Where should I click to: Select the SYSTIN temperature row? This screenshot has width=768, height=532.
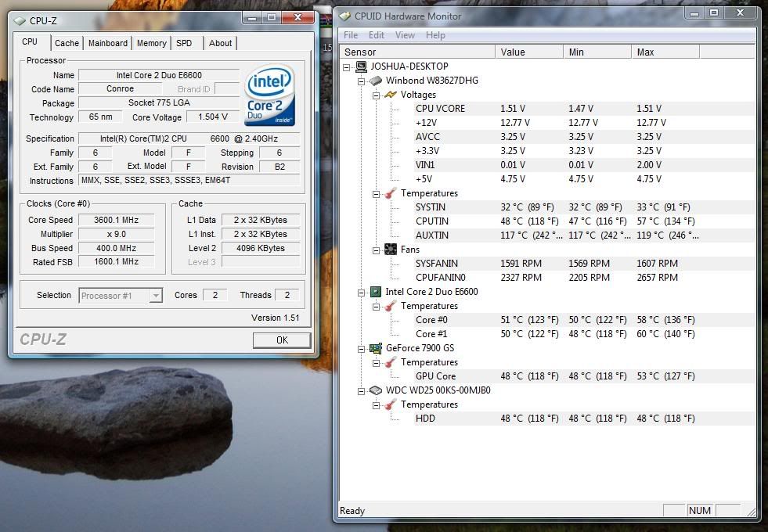pyautogui.click(x=584, y=207)
